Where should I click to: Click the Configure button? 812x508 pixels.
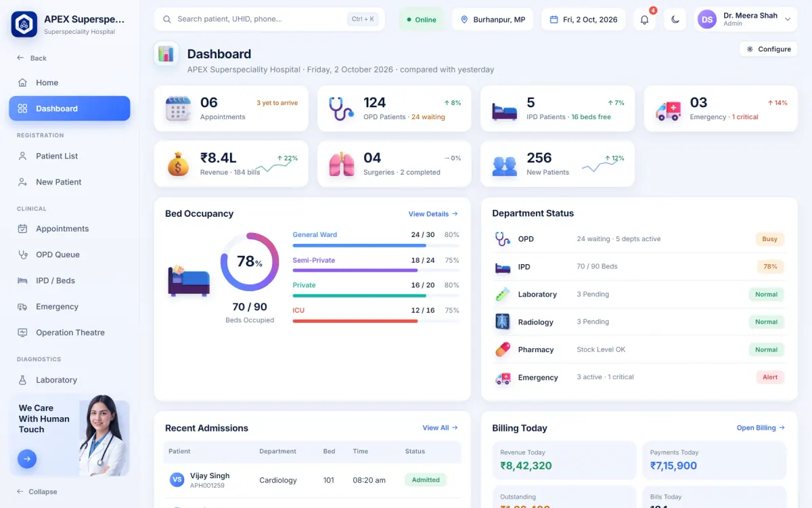[x=769, y=49]
